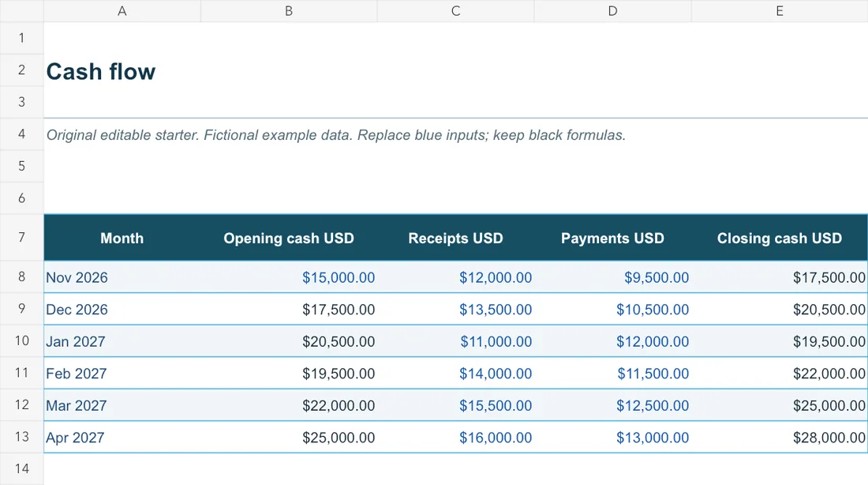This screenshot has width=868, height=485.
Task: Click the 'Payments USD' header cell
Action: coord(612,238)
